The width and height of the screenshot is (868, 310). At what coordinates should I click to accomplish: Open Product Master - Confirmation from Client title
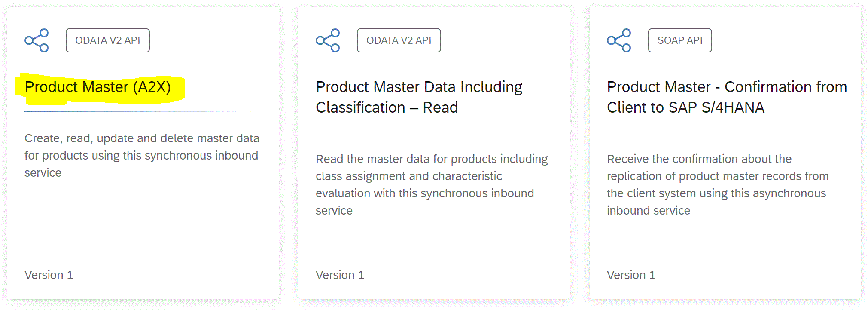click(727, 97)
